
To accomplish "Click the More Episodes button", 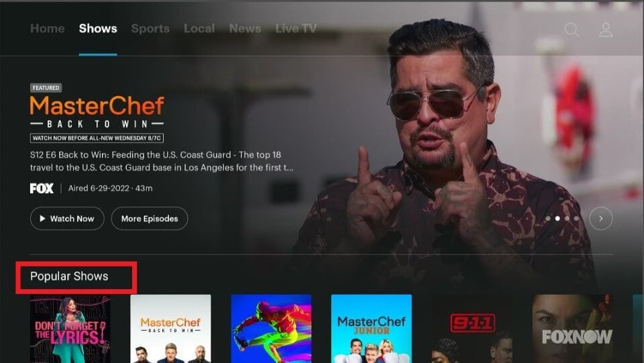I will 150,219.
